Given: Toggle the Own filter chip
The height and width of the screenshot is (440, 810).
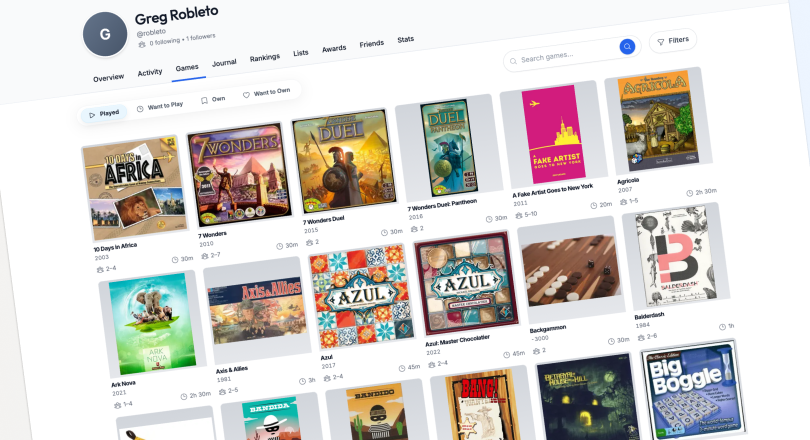Looking at the screenshot, I should (x=212, y=99).
